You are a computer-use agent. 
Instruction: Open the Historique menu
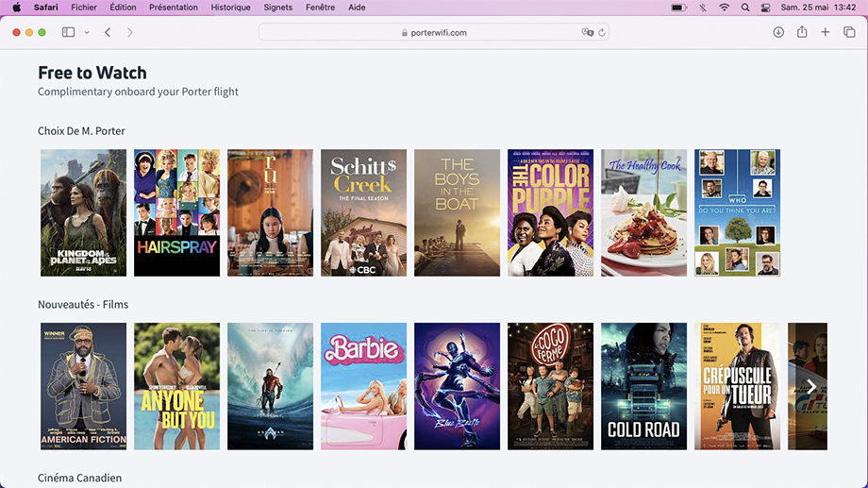230,8
